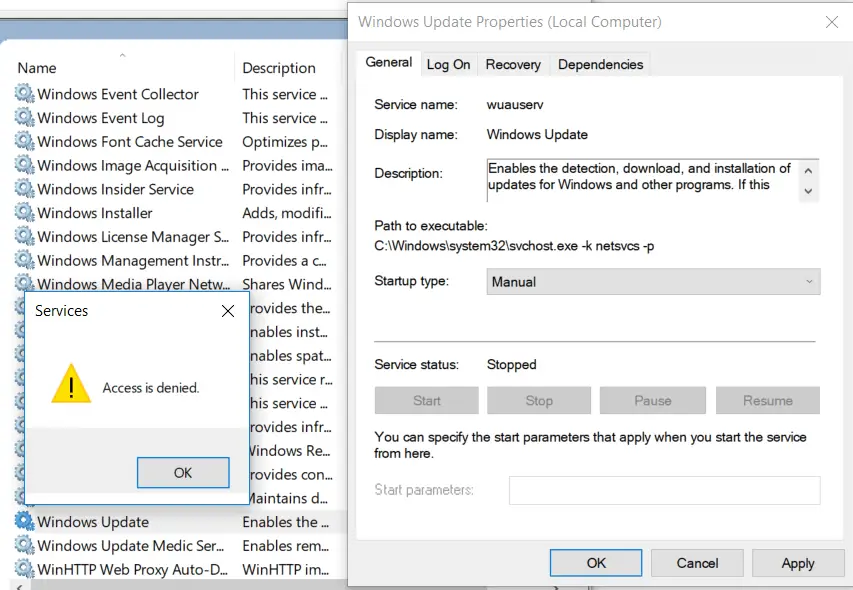This screenshot has height=590, width=853.
Task: Select the WinHTTP Web Proxy Auto-D... name
Action: tap(132, 569)
